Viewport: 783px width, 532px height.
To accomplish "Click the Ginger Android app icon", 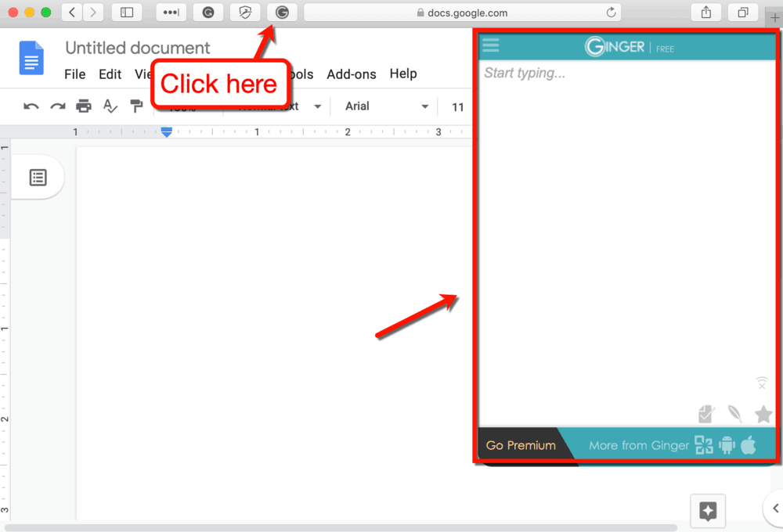I will [727, 445].
